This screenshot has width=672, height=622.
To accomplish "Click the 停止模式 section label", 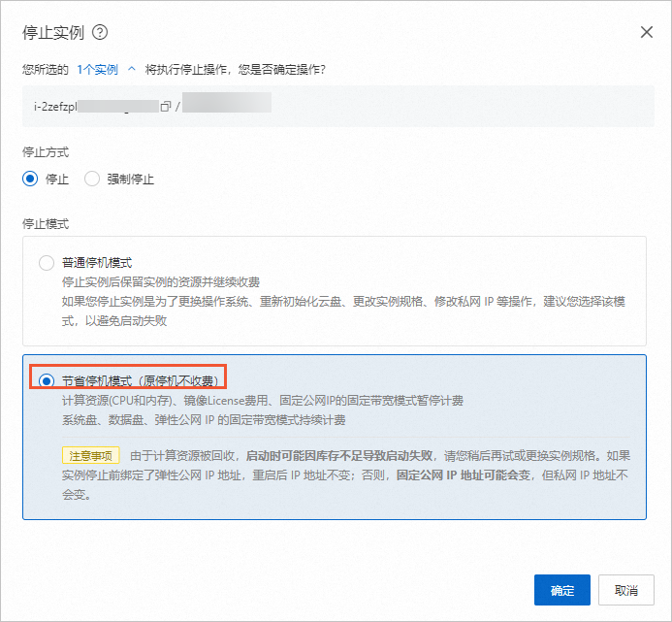I will tap(46, 224).
